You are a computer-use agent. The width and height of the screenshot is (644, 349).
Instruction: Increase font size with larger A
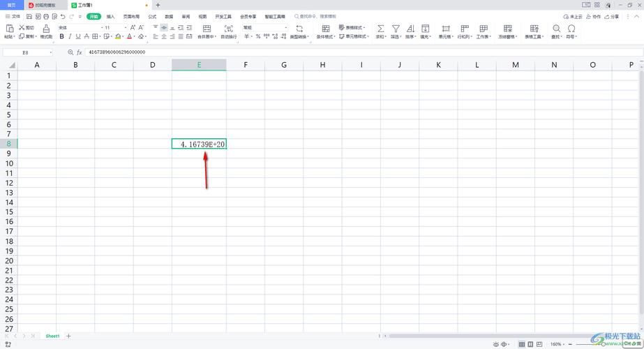[133, 27]
